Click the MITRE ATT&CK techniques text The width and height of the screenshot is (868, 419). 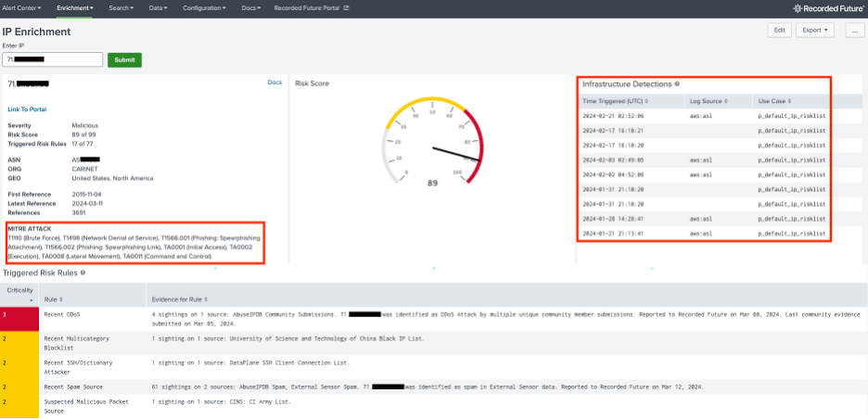coord(134,247)
